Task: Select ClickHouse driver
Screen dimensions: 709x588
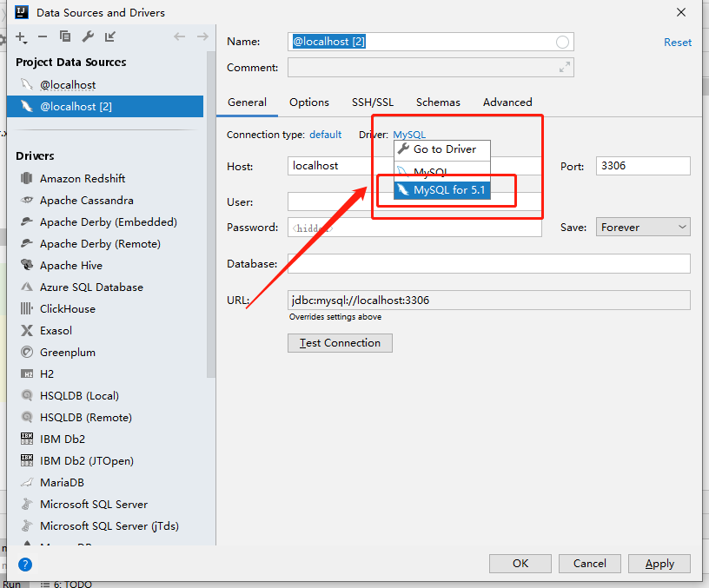Action: [68, 308]
